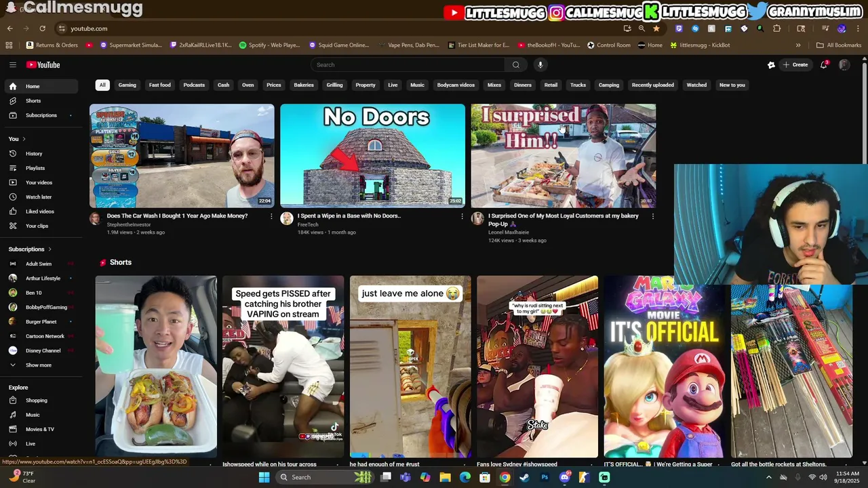The width and height of the screenshot is (868, 488).
Task: Open the account avatar menu
Action: tap(844, 65)
